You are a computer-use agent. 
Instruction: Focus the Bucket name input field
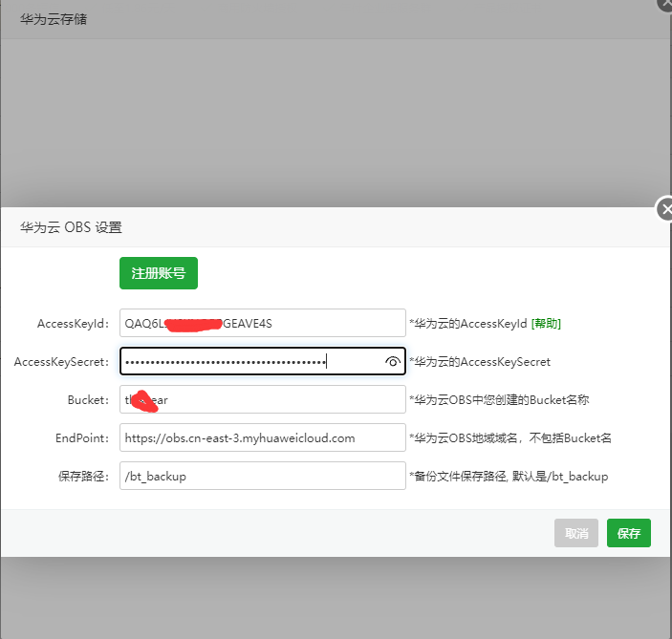click(x=262, y=399)
